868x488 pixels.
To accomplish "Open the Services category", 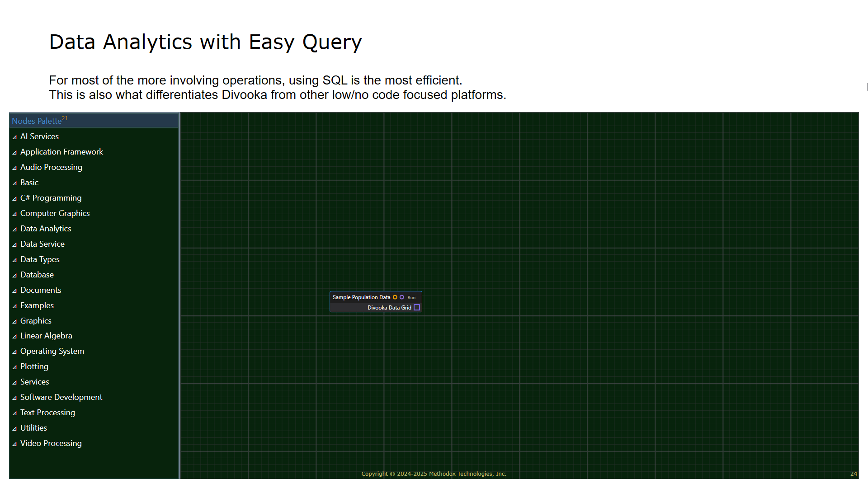I will (x=35, y=382).
